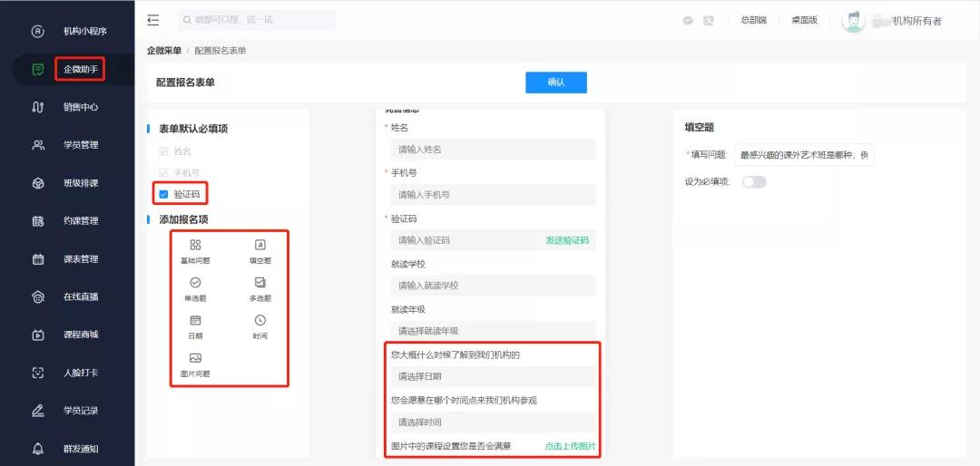This screenshot has width=980, height=466.
Task: Open 机构小程序 menu item
Action: click(x=85, y=31)
